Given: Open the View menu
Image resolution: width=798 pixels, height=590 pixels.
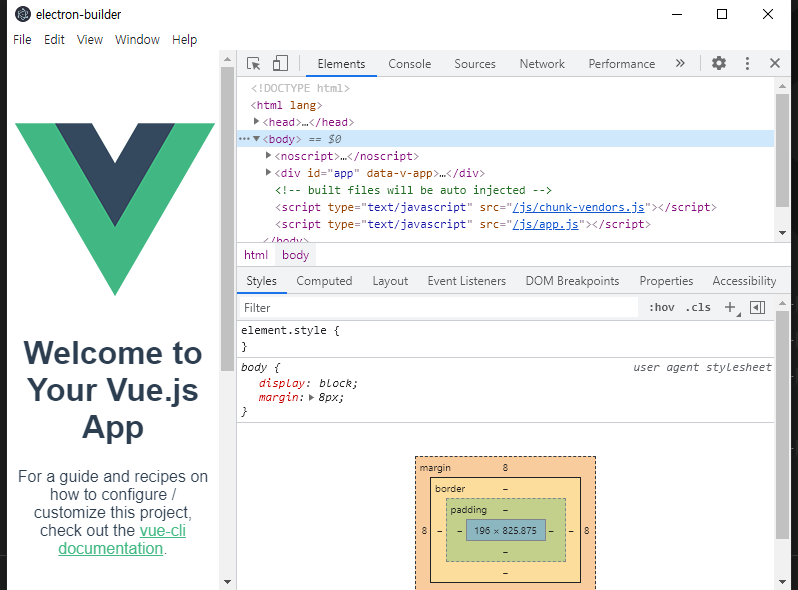Looking at the screenshot, I should coord(90,40).
